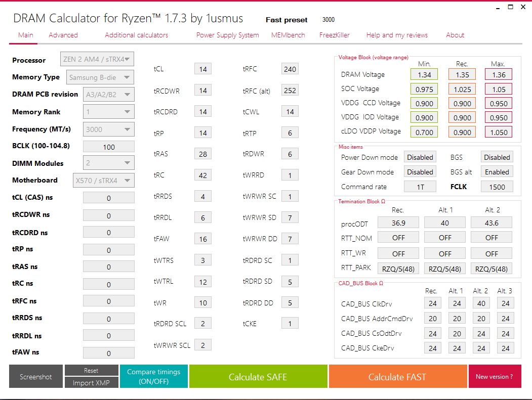The width and height of the screenshot is (532, 400).
Task: Enable Gear Down mode
Action: [420, 171]
